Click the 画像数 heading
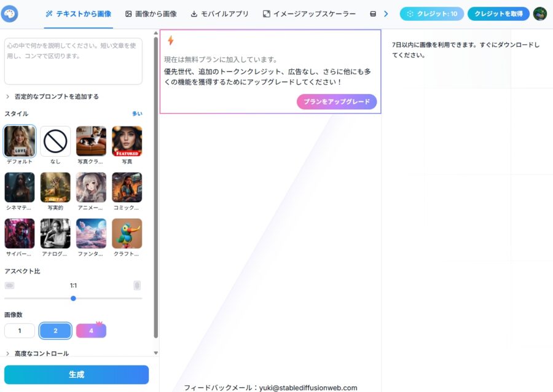553x392 pixels. pos(14,315)
